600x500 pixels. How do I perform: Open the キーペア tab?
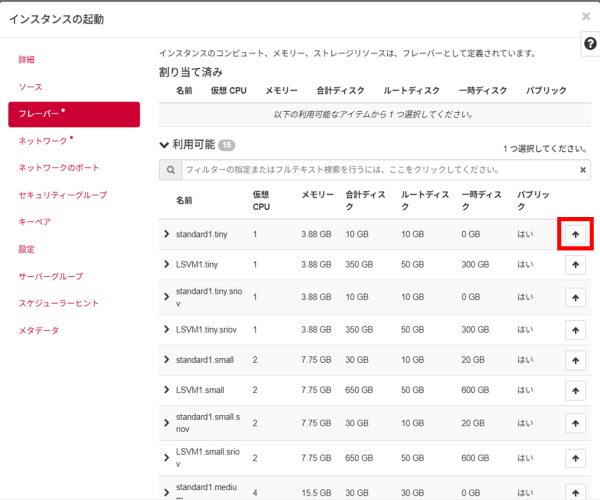(x=34, y=222)
